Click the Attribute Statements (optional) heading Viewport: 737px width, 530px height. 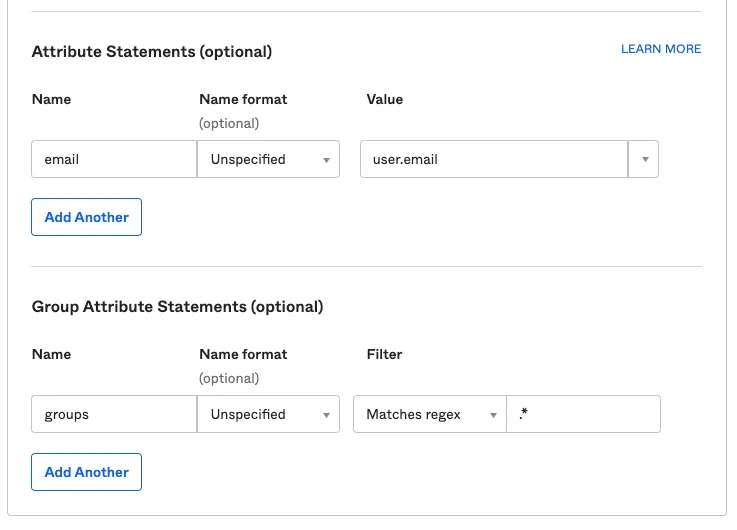coord(152,51)
